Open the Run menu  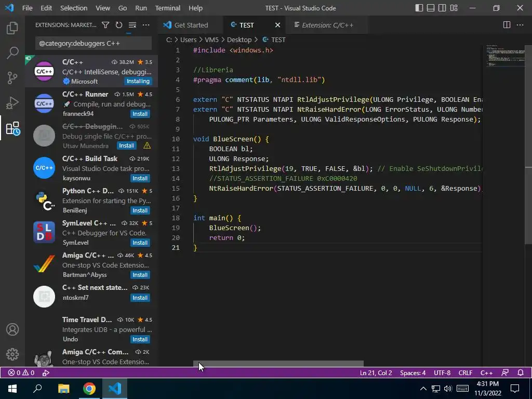click(x=141, y=8)
